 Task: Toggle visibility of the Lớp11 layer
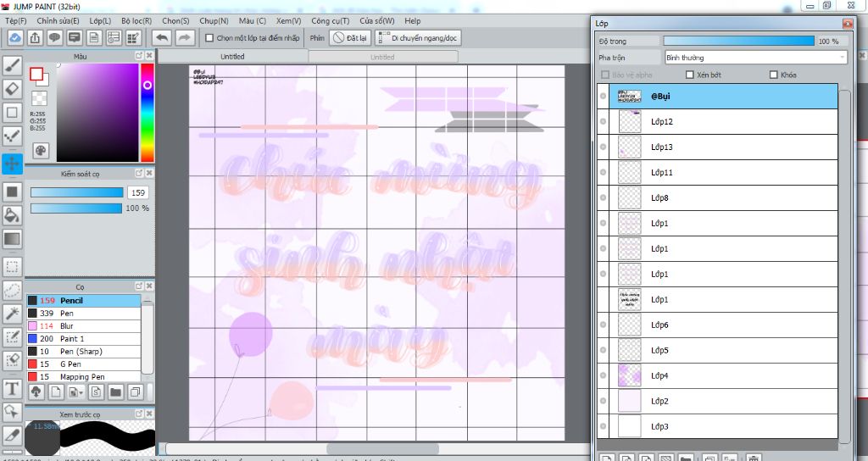pos(604,172)
